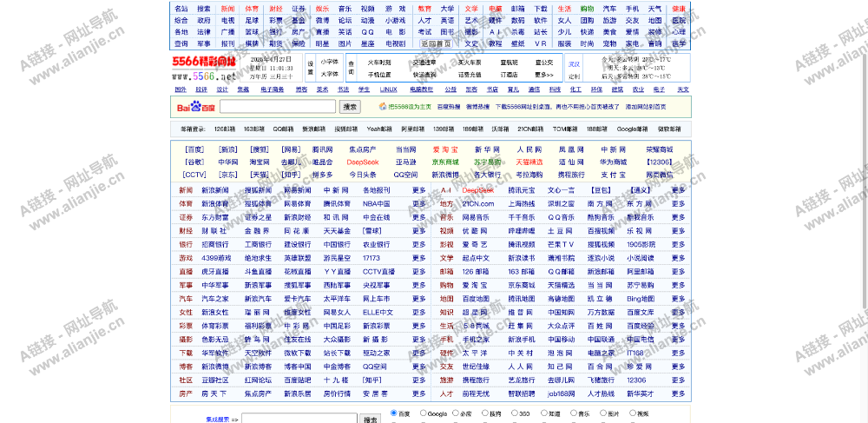The width and height of the screenshot is (868, 423).
Task: Open the 新闻 category in top navigation
Action: pos(227,9)
